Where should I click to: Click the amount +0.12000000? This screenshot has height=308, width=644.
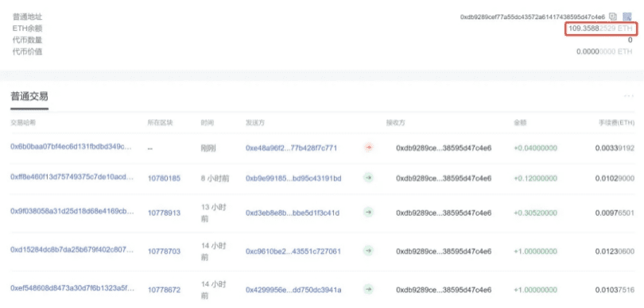tap(536, 179)
